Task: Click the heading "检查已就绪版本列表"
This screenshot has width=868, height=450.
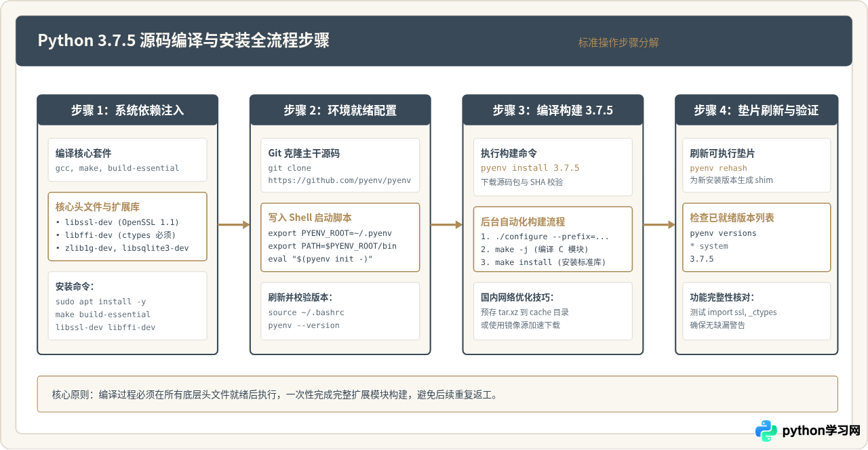Action: coord(732,218)
